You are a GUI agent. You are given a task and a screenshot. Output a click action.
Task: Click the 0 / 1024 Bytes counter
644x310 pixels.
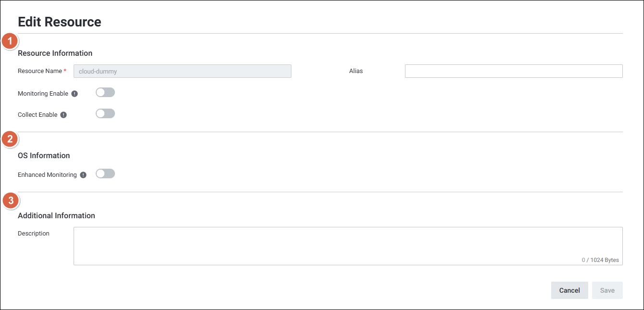pyautogui.click(x=600, y=260)
